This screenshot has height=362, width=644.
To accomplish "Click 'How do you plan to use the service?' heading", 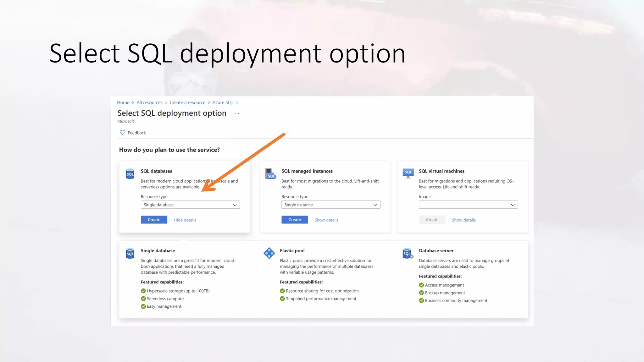I will 169,150.
